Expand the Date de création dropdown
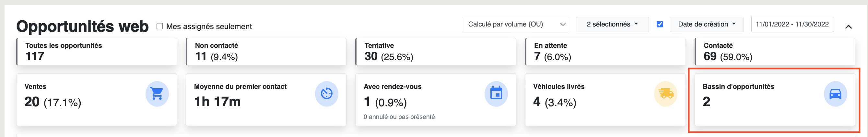This screenshot has width=868, height=137. 707,24
